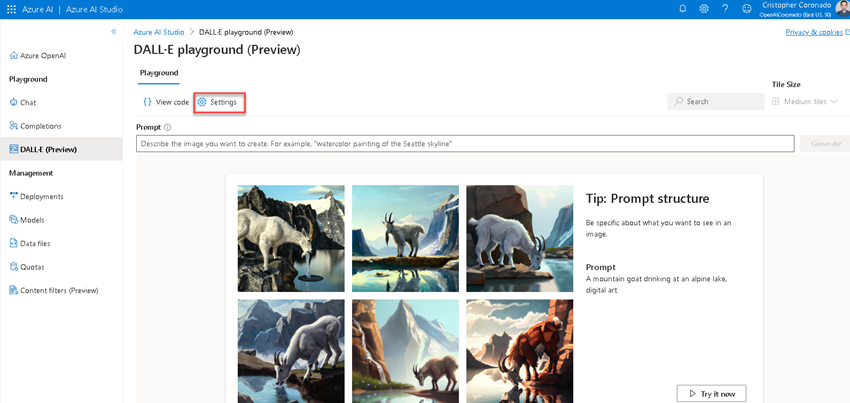The width and height of the screenshot is (850, 403).
Task: Open the Privacy & cookies link
Action: [x=814, y=32]
